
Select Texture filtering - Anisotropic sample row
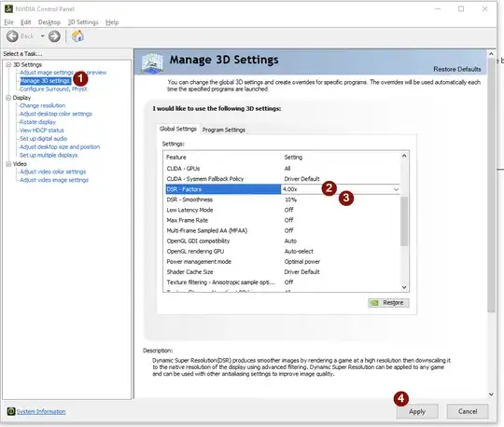[x=282, y=282]
